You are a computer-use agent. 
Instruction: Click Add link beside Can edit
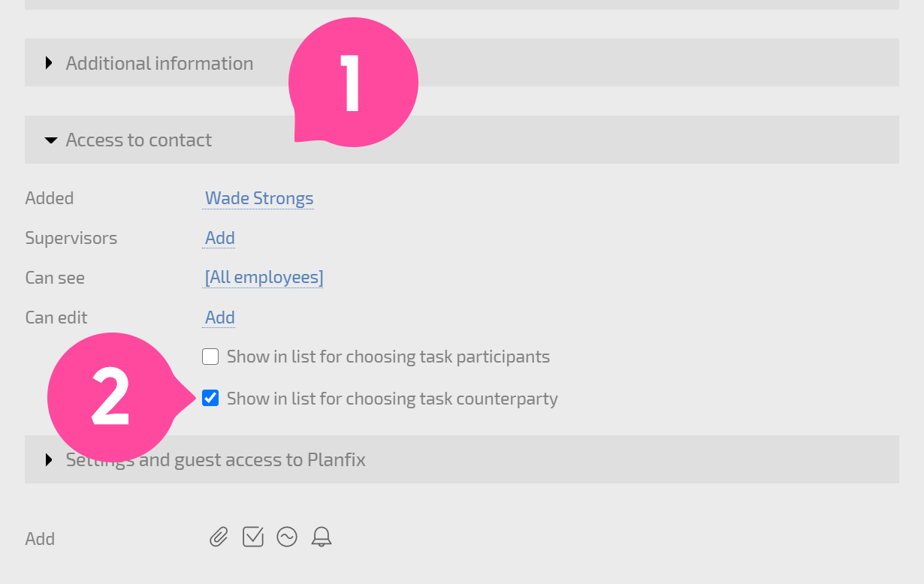(220, 318)
